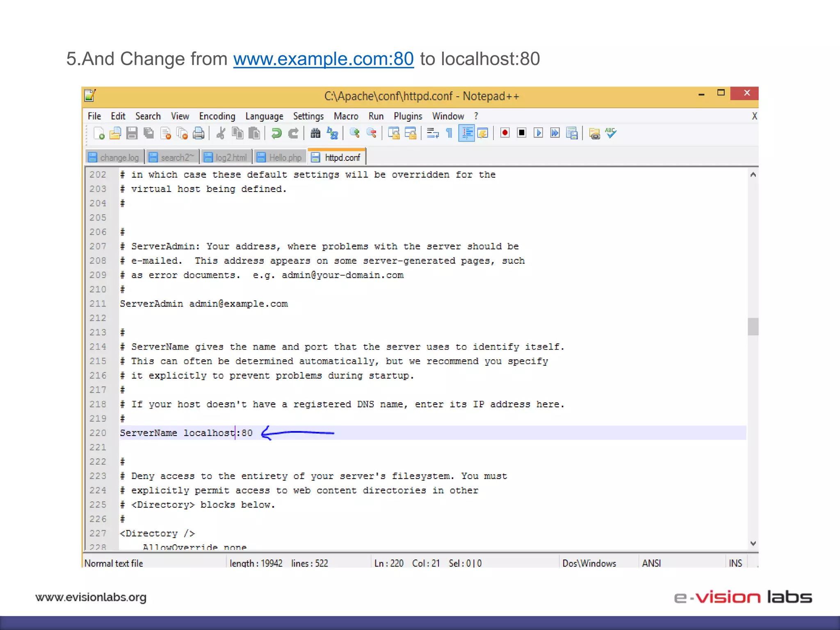This screenshot has height=630, width=840.
Task: Click the Close All toolbar icon
Action: click(182, 133)
